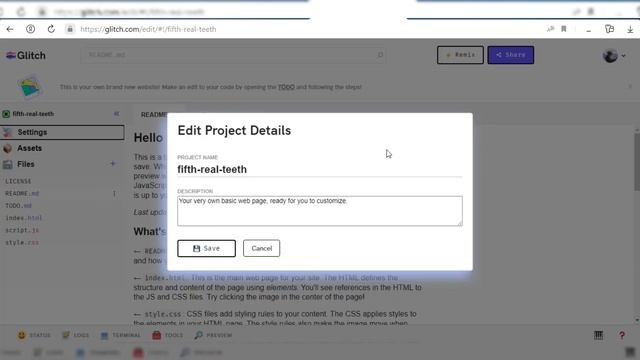This screenshot has height=360, width=640.
Task: Cancel the Edit Project Details dialog
Action: [x=261, y=248]
